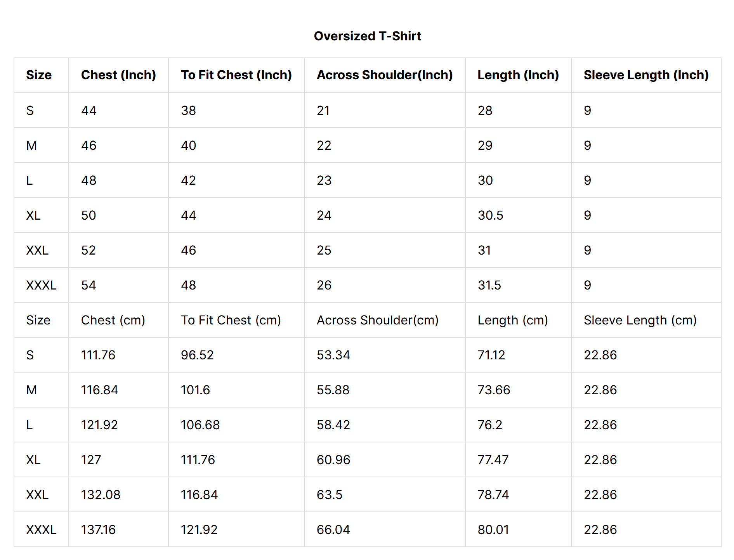The image size is (734, 560).
Task: Click the Sleeve Length (cm) header
Action: [640, 320]
